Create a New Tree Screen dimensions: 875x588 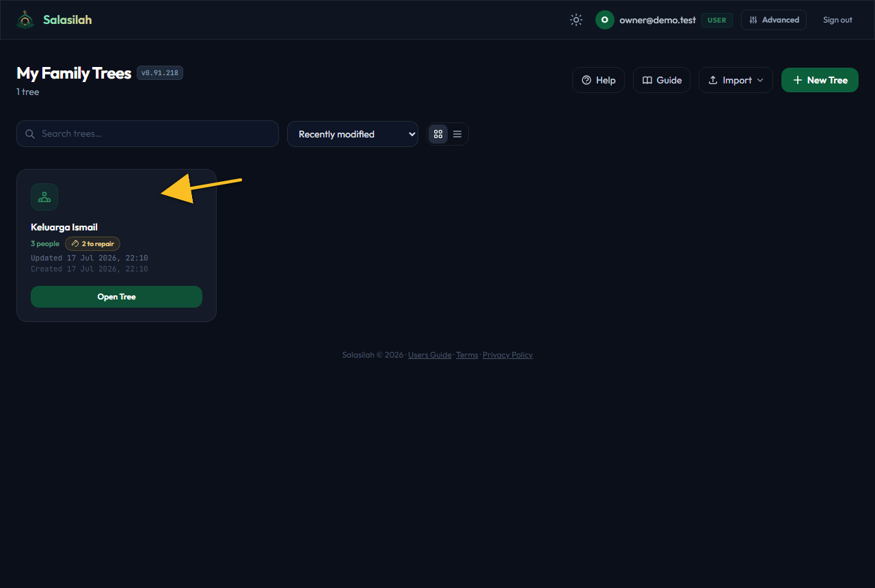[820, 80]
